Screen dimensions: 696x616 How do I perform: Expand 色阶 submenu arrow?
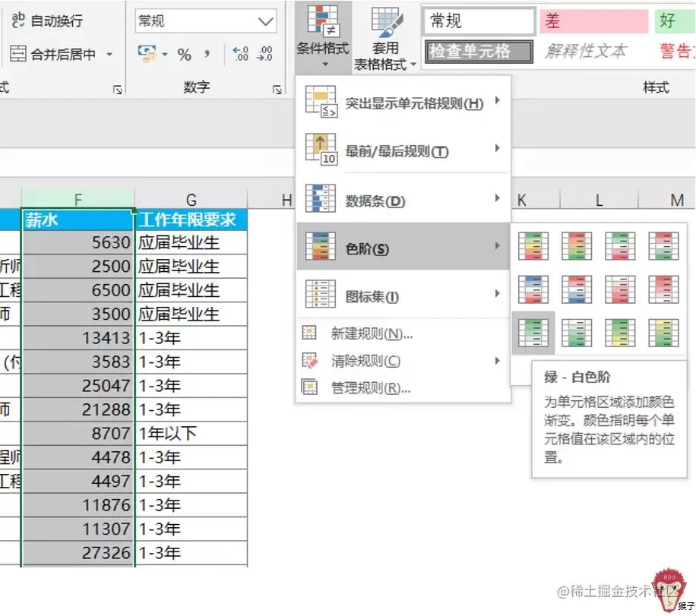point(498,245)
